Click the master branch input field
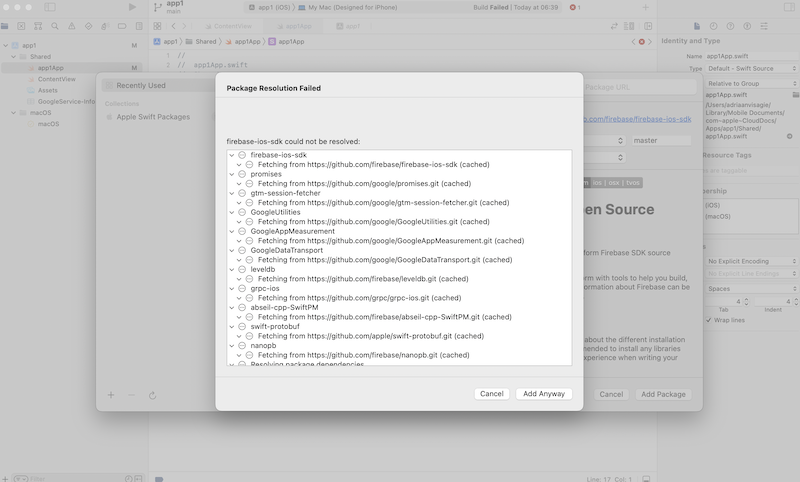Viewport: 800px width, 482px height. tap(661, 141)
